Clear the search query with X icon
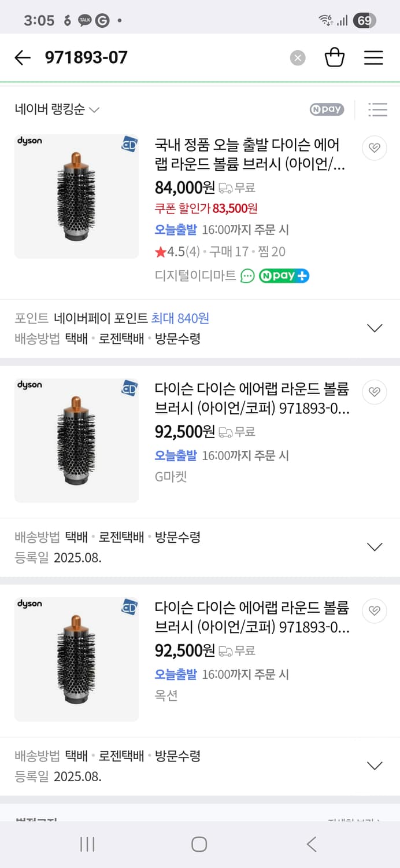 coord(298,57)
